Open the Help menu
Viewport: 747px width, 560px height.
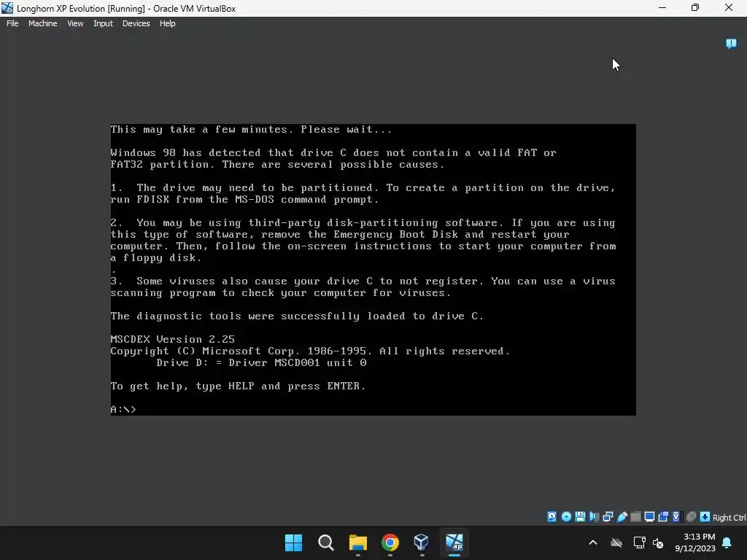[x=167, y=23]
